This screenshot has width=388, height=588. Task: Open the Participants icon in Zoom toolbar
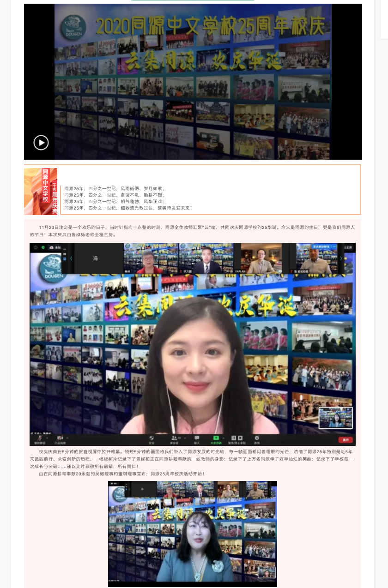174,438
